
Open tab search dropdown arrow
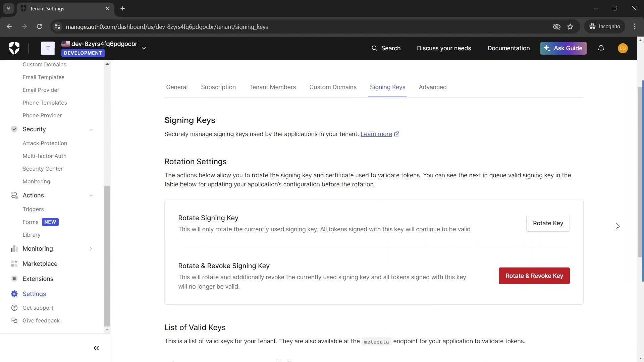point(8,8)
